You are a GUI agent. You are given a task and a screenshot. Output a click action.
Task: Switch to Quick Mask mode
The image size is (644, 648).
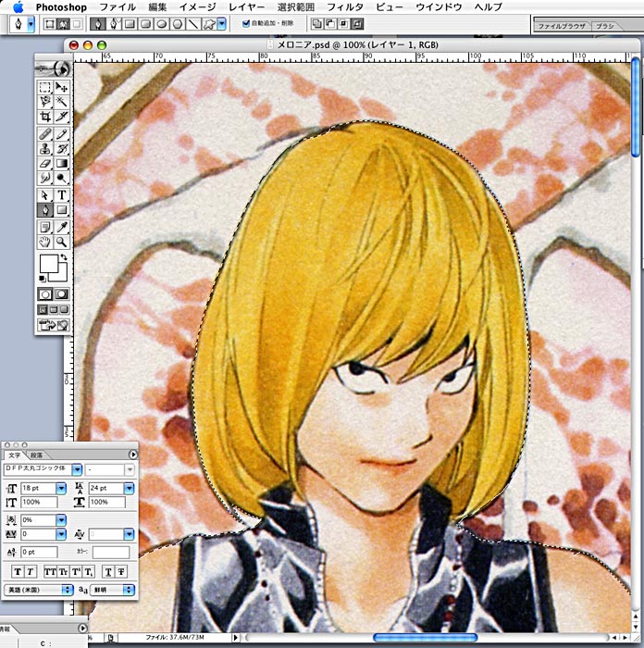(62, 294)
